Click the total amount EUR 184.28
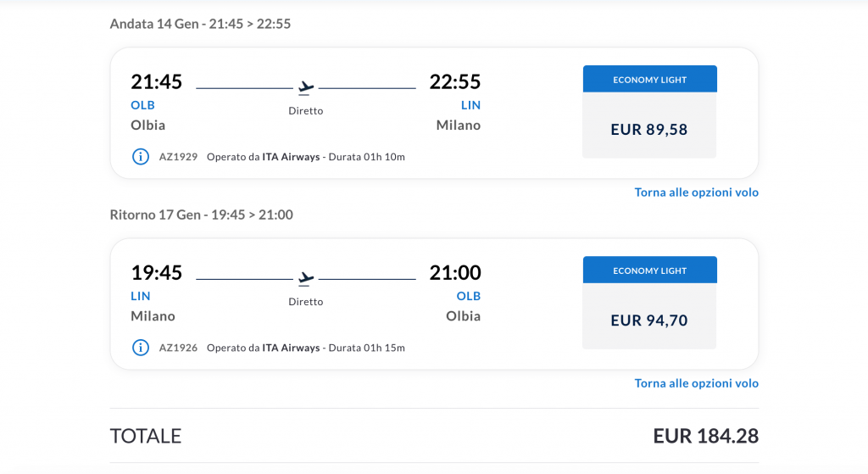The image size is (868, 474). (706, 436)
